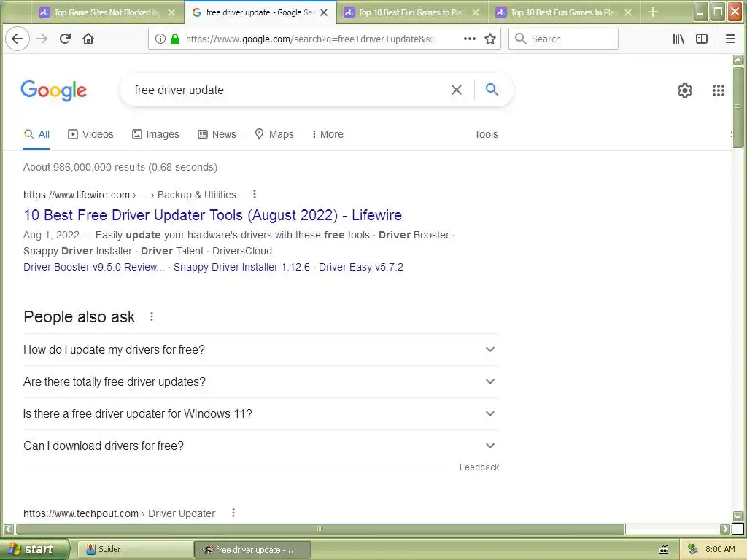Click the forward navigation arrow
The height and width of the screenshot is (560, 747).
point(42,39)
